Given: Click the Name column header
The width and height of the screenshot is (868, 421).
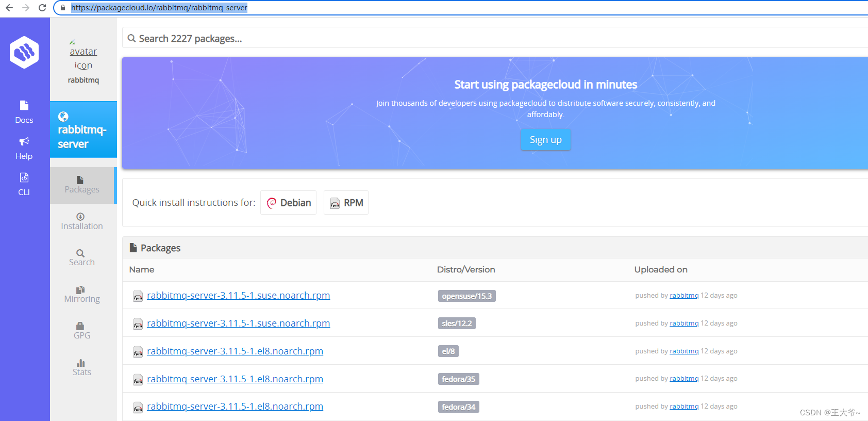Looking at the screenshot, I should [x=142, y=269].
